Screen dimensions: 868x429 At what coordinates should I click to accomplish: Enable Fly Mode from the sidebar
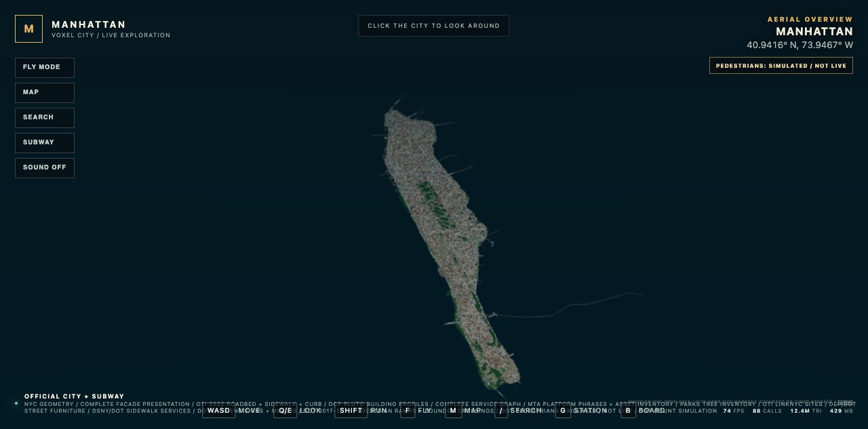tap(45, 68)
